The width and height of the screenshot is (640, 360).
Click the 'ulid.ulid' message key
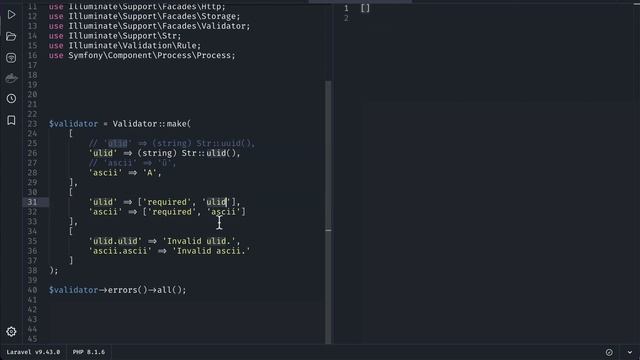coord(115,241)
